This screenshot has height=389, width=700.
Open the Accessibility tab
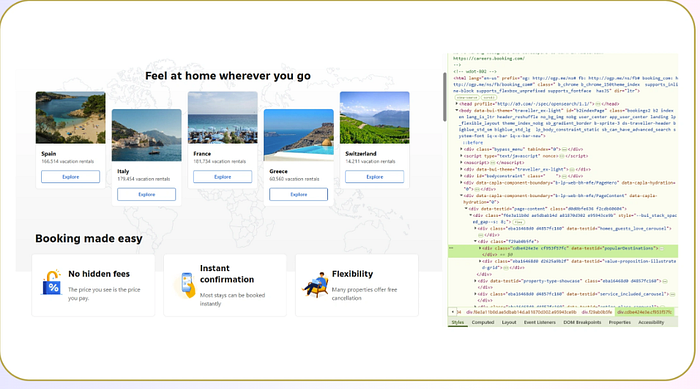coord(651,322)
